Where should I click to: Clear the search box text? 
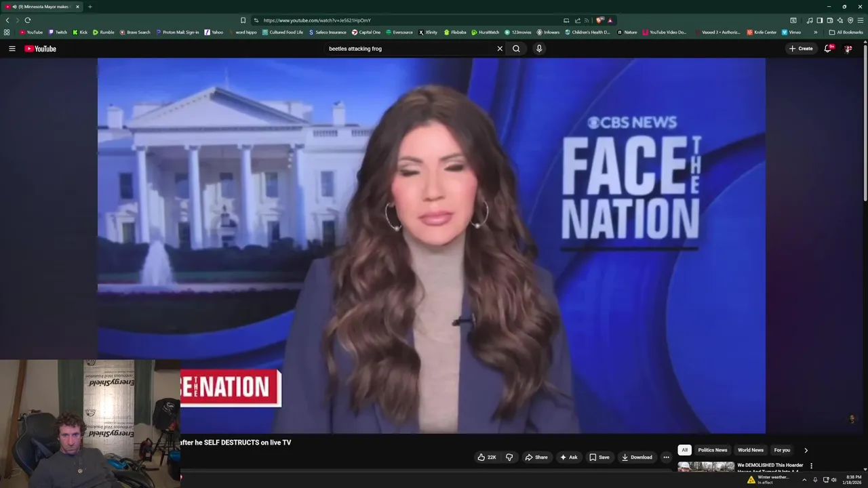(500, 49)
